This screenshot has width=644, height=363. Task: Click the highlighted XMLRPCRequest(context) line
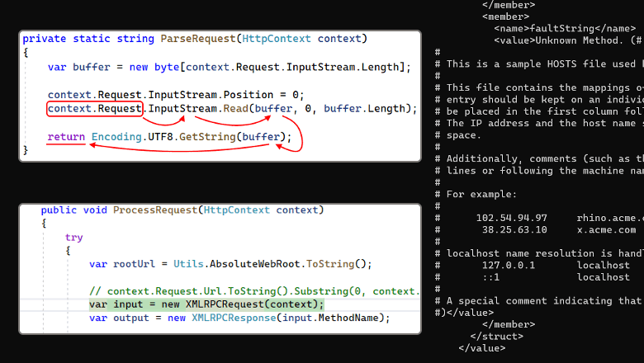coord(206,304)
